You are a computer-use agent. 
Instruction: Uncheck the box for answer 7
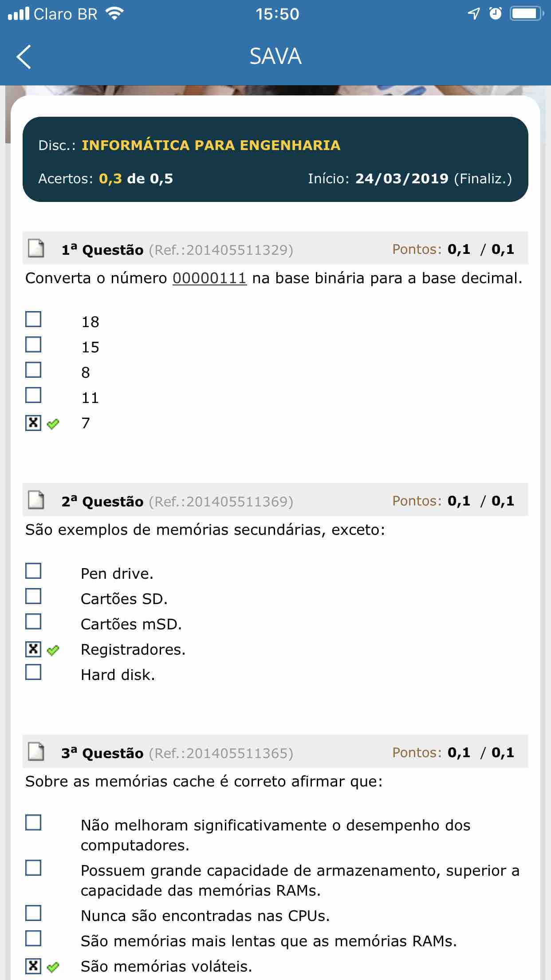click(33, 423)
